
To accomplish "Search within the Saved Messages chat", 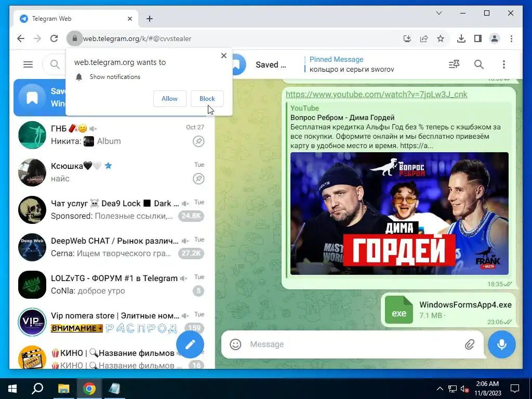I will click(x=478, y=64).
